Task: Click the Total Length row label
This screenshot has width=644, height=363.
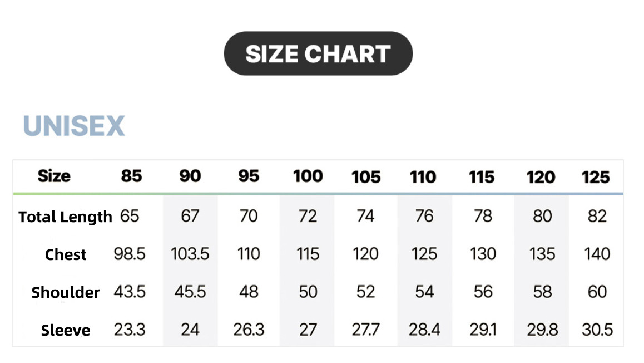Action: [x=65, y=217]
